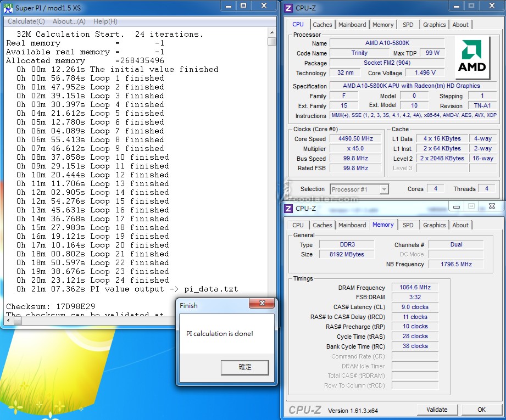Click the Core Voltage value 1.496 V
This screenshot has width=506, height=420.
point(425,72)
